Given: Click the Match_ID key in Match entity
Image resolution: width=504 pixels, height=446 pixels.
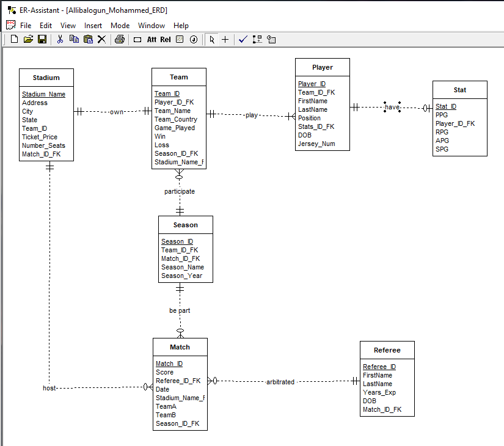Looking at the screenshot, I should coord(169,364).
